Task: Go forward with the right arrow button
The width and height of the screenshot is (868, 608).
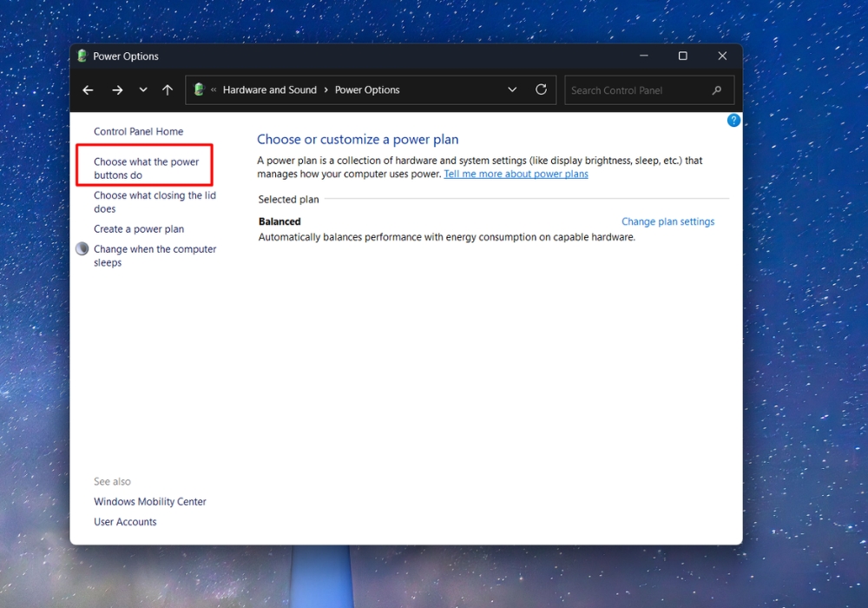Action: [117, 89]
